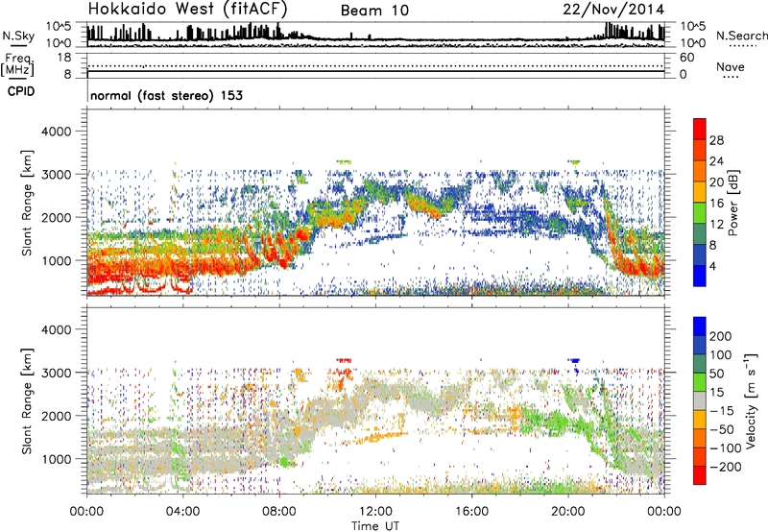This screenshot has width=768, height=532.
Task: Click the small green velocity patch near 08:10
Action: point(284,462)
